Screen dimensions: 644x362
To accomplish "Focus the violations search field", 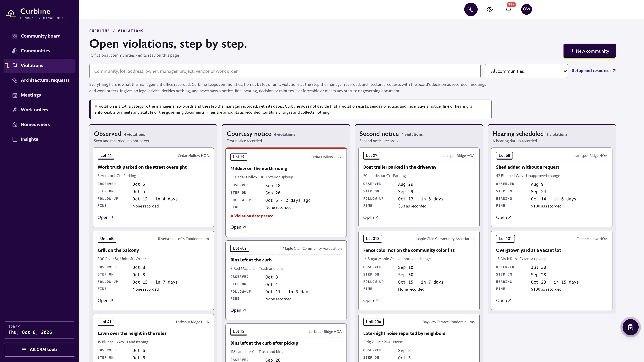I will 285,71.
